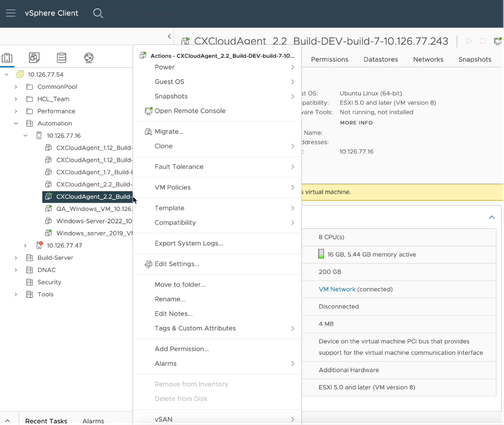Open the hamburger main menu

pyautogui.click(x=11, y=13)
